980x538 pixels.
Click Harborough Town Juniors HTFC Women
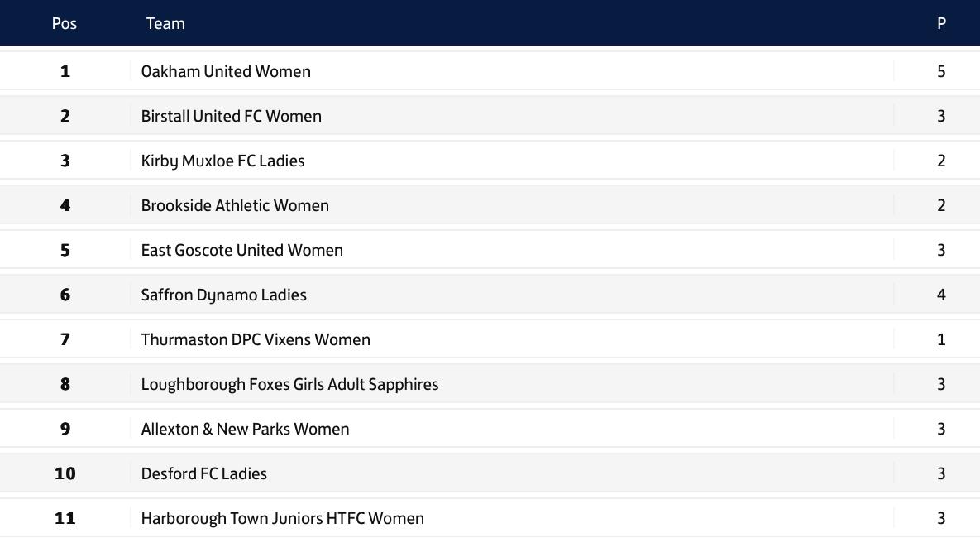(282, 518)
